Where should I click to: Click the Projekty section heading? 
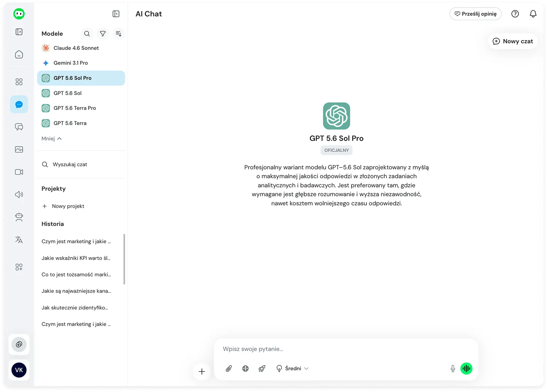tap(54, 189)
